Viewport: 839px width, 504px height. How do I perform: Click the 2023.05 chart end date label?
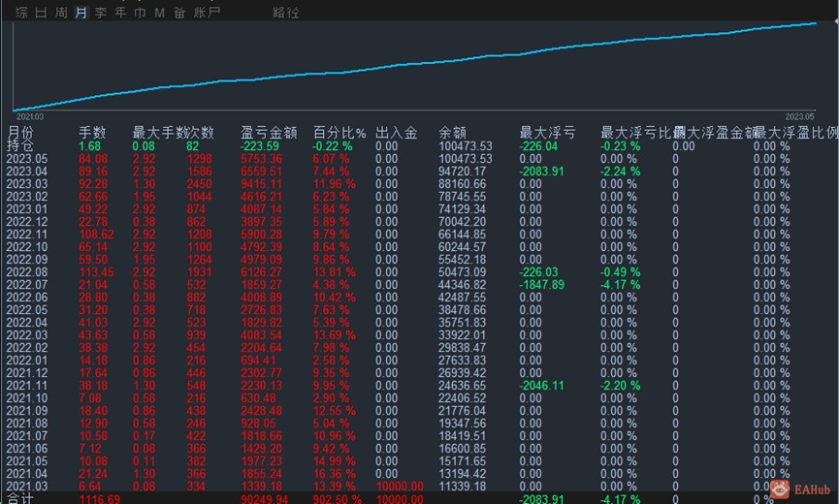point(799,116)
